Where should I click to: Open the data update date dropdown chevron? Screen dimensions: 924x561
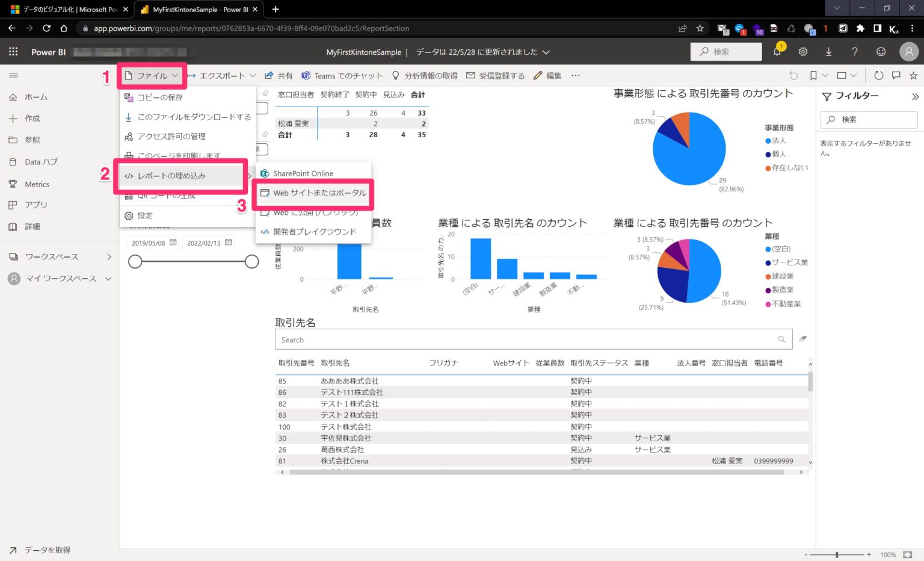(546, 52)
